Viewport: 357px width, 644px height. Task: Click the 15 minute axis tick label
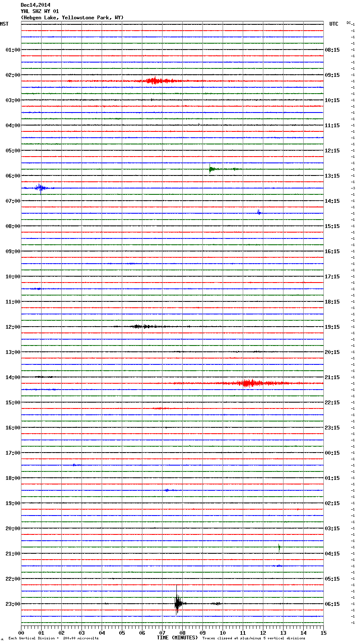click(x=323, y=633)
